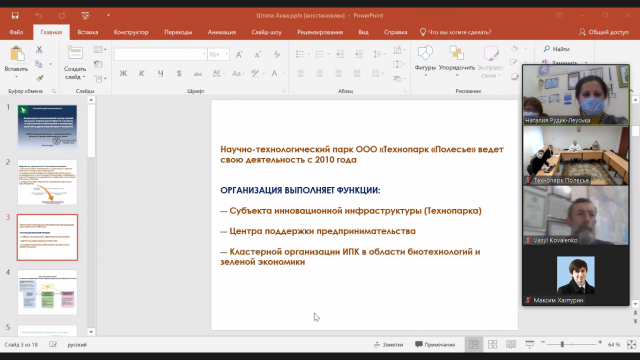Viewport: 640px width, 360px height.
Task: Click Что вы хотите сделать search box
Action: 456,32
